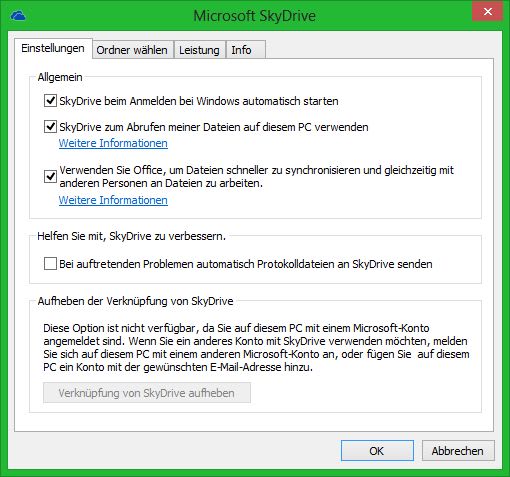Click the Microsoft SkyDrive window title

255,16
